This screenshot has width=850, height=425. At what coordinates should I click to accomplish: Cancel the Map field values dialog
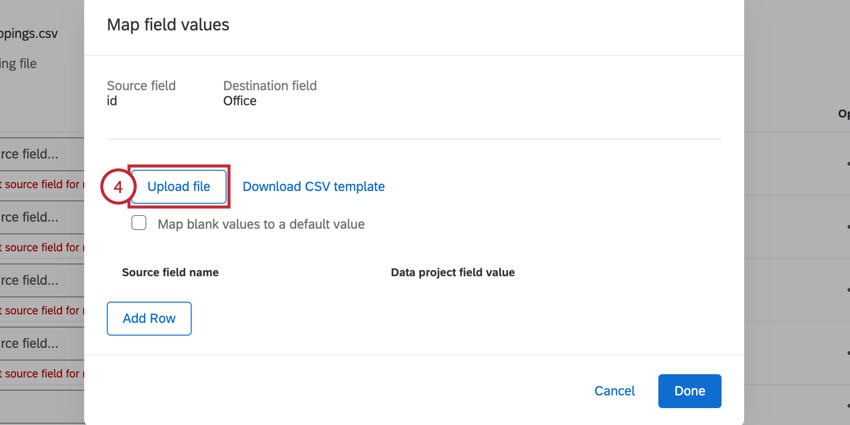point(614,391)
